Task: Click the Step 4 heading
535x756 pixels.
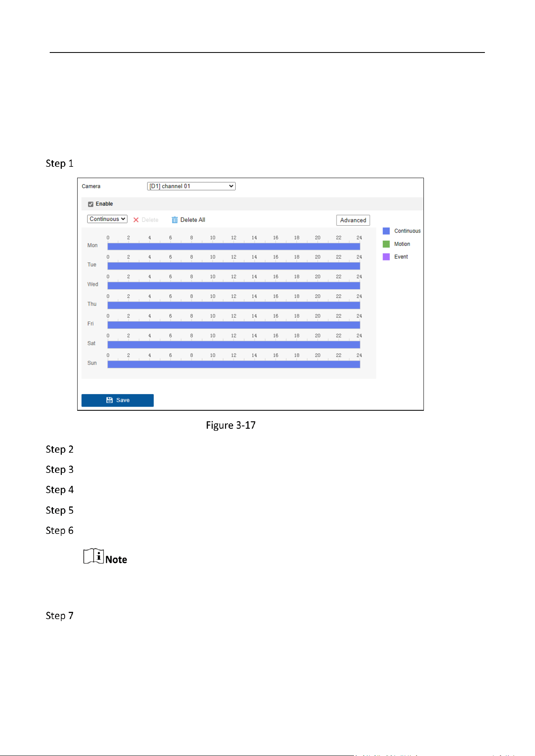Action: 59,490
